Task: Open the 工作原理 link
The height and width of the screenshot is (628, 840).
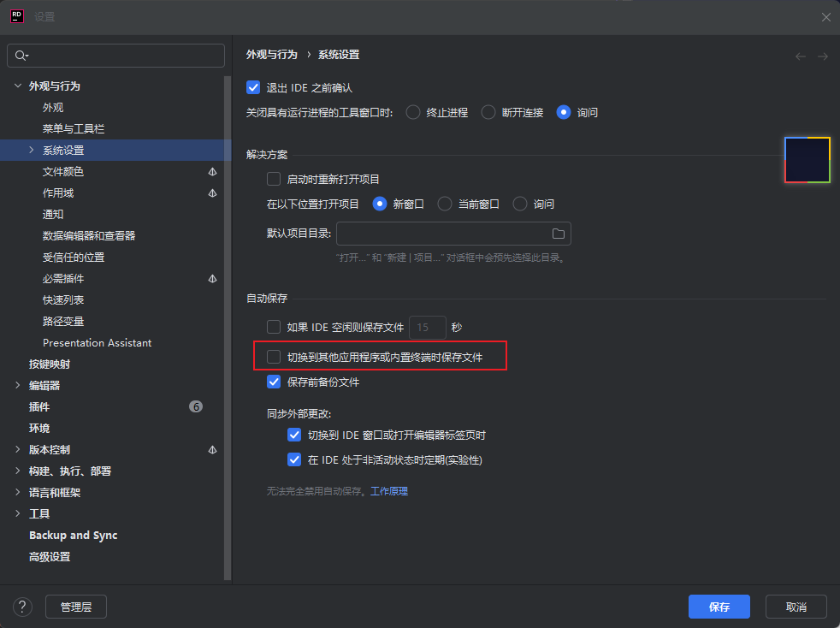Action: pyautogui.click(x=389, y=491)
